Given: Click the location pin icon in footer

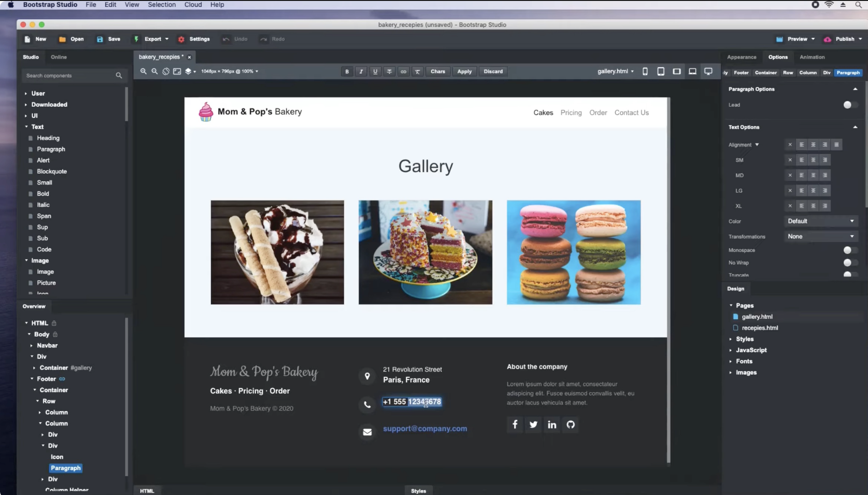Looking at the screenshot, I should 367,376.
